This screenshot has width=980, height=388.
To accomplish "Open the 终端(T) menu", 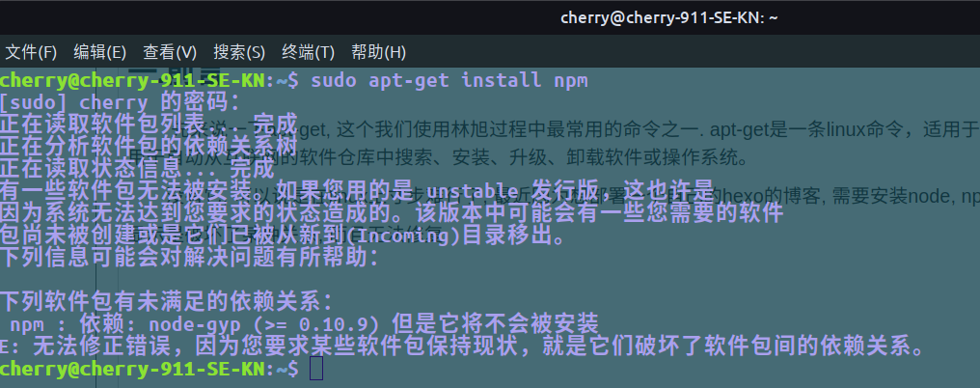I will 309,51.
